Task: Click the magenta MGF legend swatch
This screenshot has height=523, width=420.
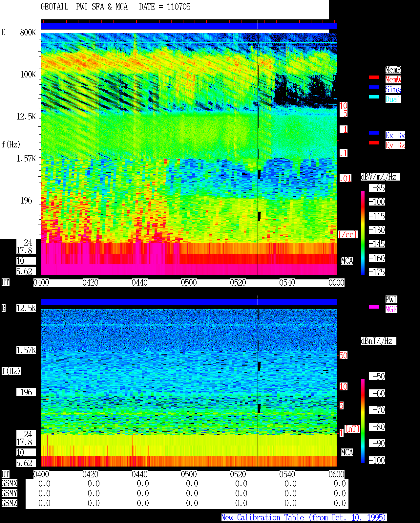Action: tap(374, 307)
